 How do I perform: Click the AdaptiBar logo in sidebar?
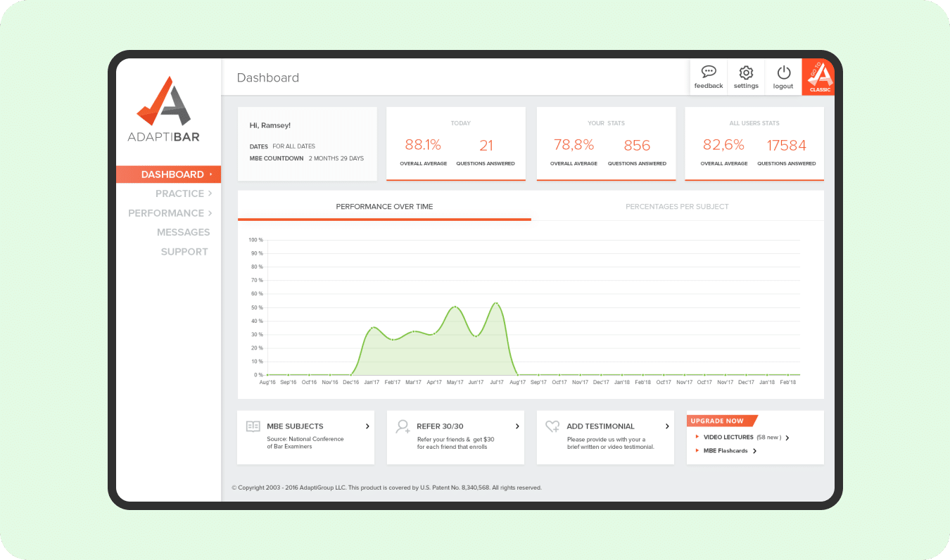pyautogui.click(x=163, y=109)
